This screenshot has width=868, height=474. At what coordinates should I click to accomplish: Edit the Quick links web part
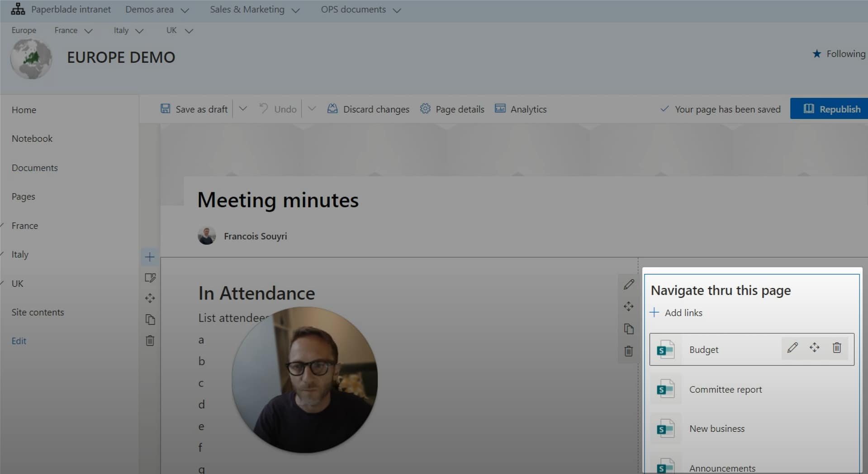pyautogui.click(x=629, y=285)
